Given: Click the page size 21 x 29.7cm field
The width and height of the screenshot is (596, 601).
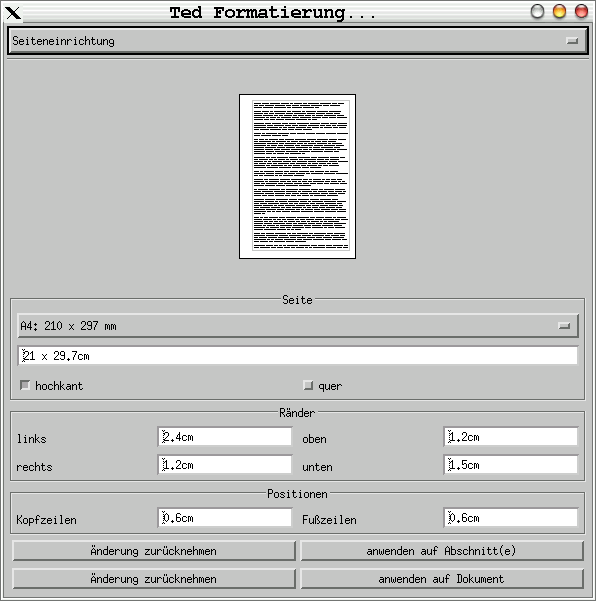Looking at the screenshot, I should click(x=298, y=356).
